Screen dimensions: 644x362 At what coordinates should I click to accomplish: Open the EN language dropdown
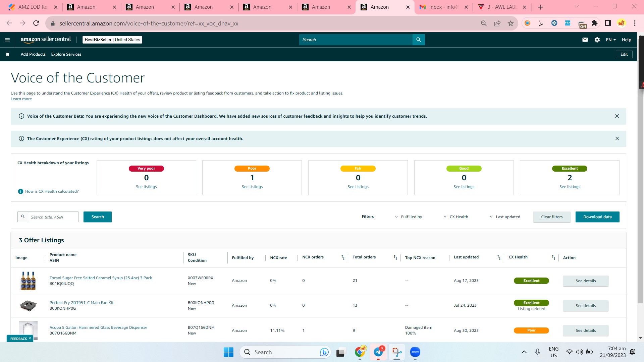(611, 40)
